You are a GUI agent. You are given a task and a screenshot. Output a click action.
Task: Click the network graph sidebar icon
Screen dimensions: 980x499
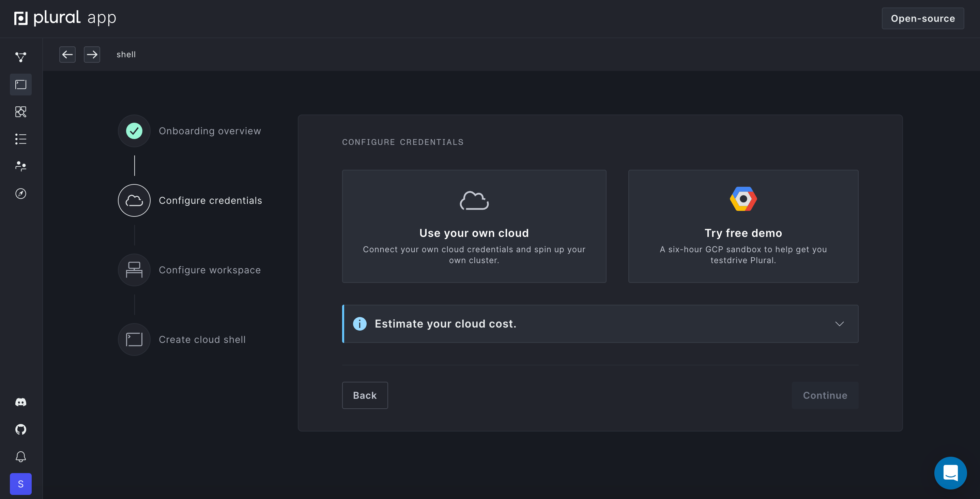coord(20,57)
